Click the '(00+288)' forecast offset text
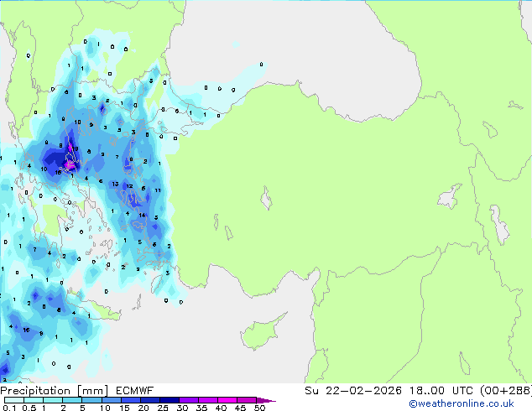532x411 pixels. pyautogui.click(x=505, y=391)
